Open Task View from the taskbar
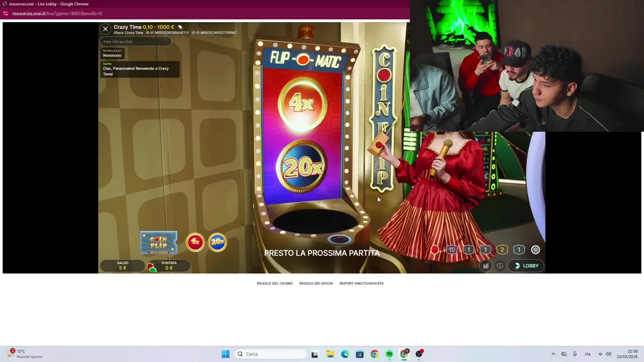This screenshot has height=362, width=644. pos(314,354)
